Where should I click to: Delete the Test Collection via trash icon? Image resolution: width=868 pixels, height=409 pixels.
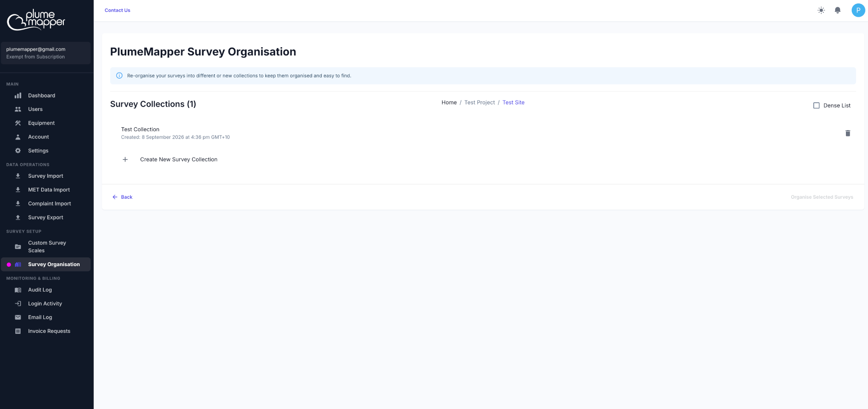(x=847, y=133)
